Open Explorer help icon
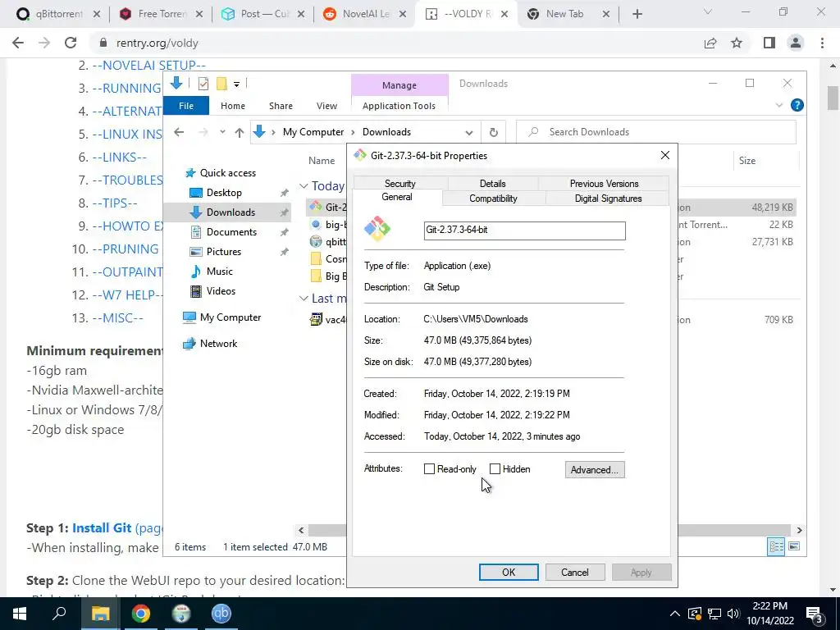 797,105
